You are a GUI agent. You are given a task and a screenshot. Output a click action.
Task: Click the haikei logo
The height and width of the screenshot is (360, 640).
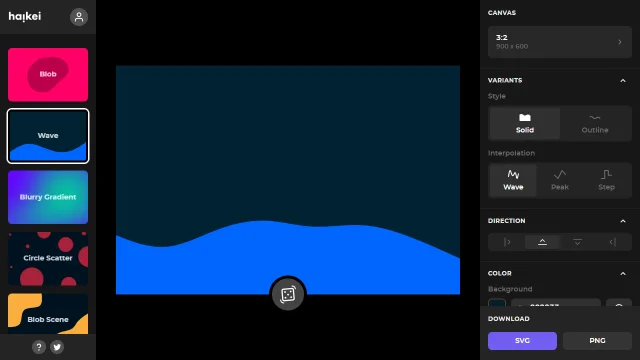(25, 16)
